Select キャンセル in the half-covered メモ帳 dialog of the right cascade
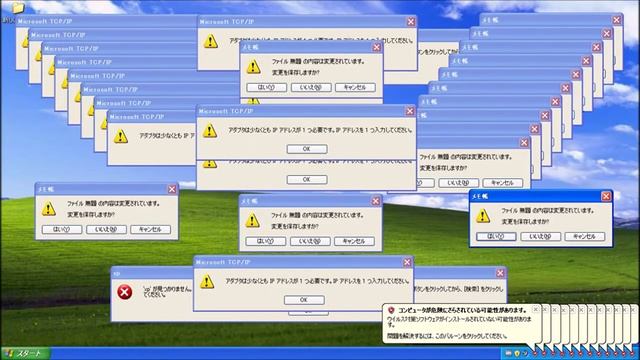This screenshot has height=360, width=640. (502, 183)
